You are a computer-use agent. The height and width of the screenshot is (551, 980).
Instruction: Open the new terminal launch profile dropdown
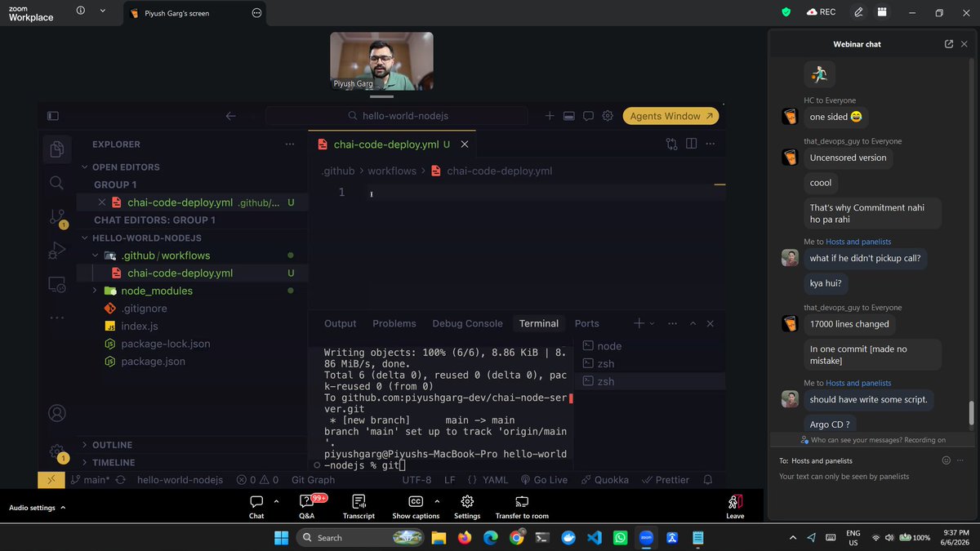[652, 323]
